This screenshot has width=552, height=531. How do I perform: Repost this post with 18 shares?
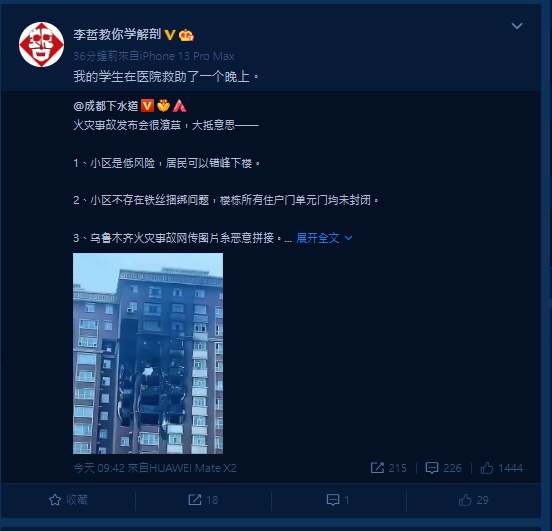click(203, 500)
